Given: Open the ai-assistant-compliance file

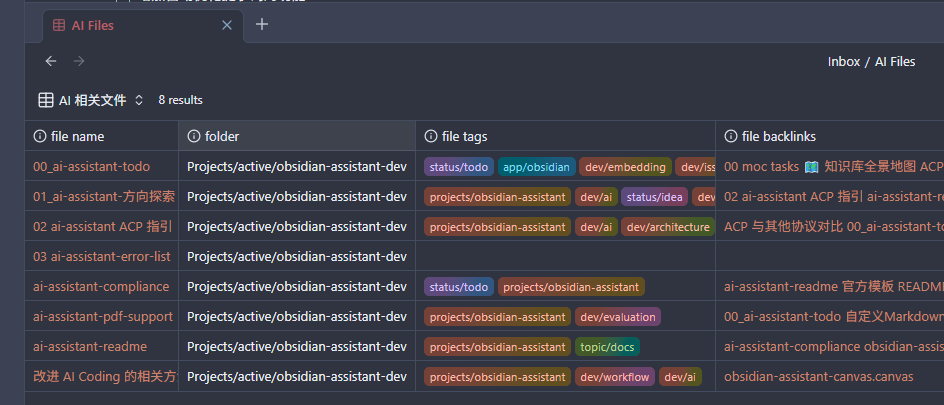Looking at the screenshot, I should [101, 287].
